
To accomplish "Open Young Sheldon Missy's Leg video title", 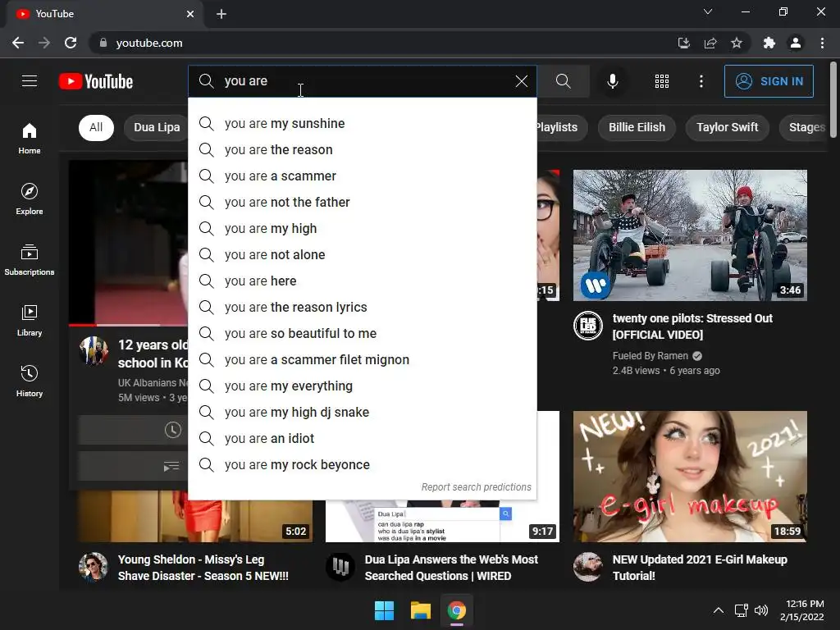I will pos(203,568).
